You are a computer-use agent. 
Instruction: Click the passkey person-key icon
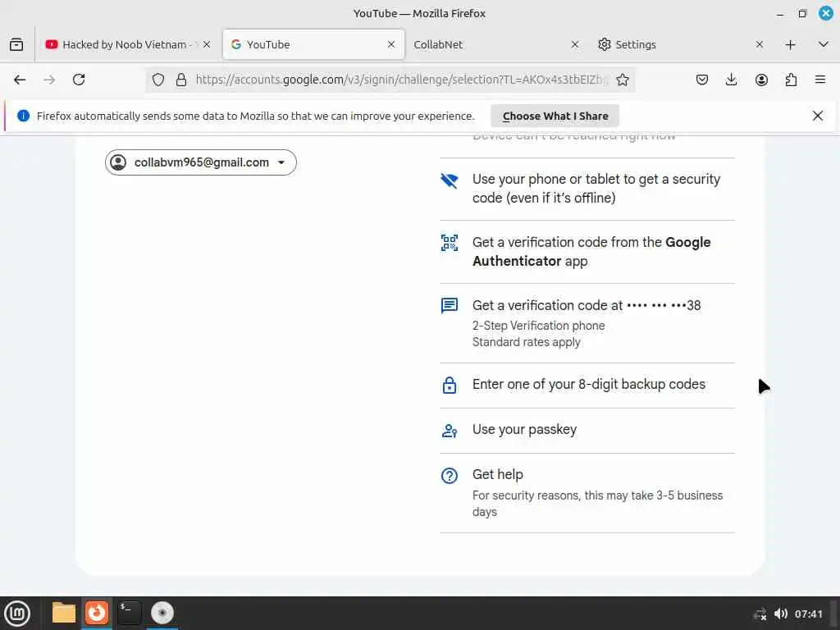(450, 431)
